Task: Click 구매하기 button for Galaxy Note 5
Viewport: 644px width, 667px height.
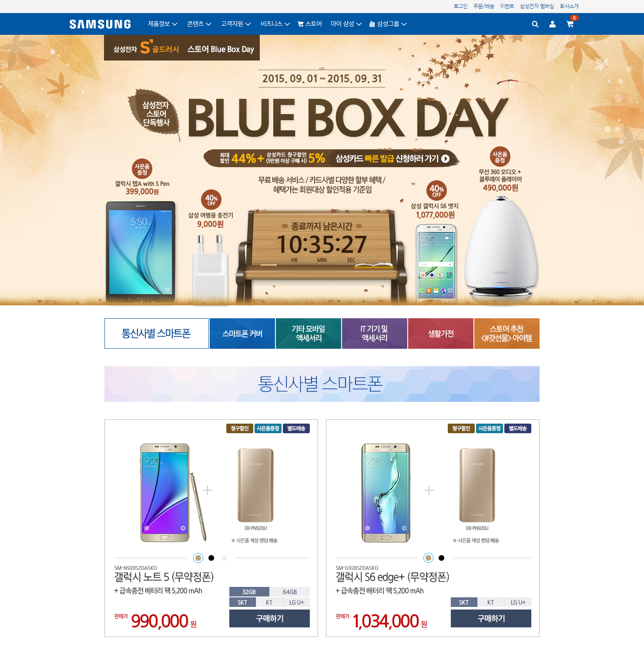Action: tap(269, 618)
